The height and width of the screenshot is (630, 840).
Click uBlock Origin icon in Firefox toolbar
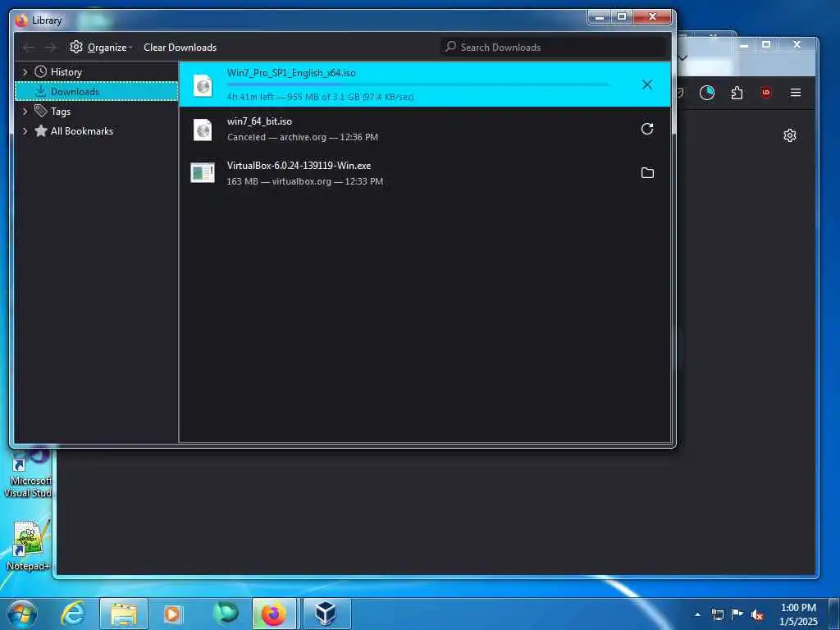tap(766, 93)
